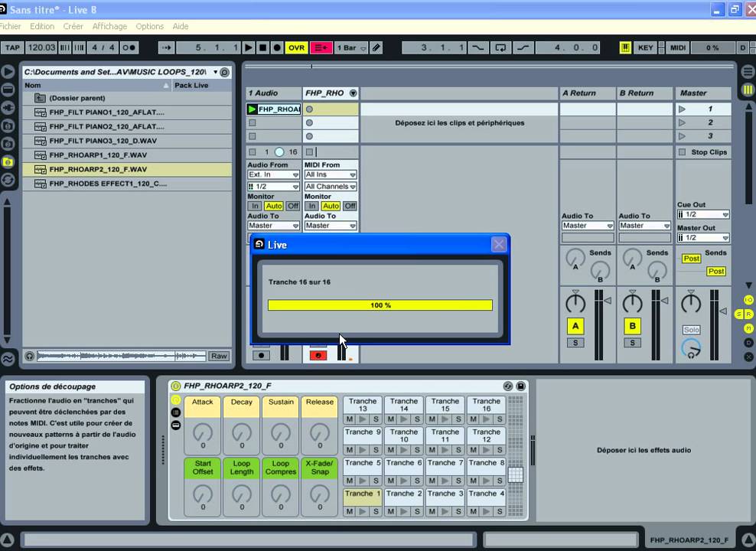
Task: Click the global Record button
Action: tap(277, 47)
